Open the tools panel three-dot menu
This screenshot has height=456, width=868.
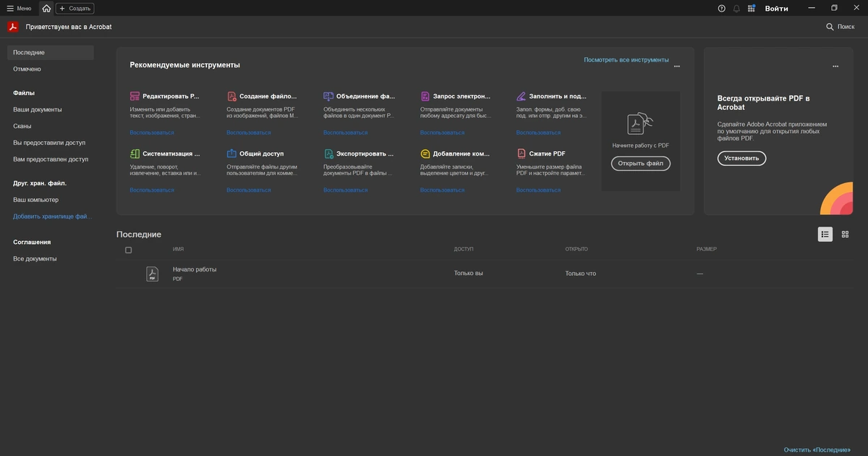coord(677,66)
